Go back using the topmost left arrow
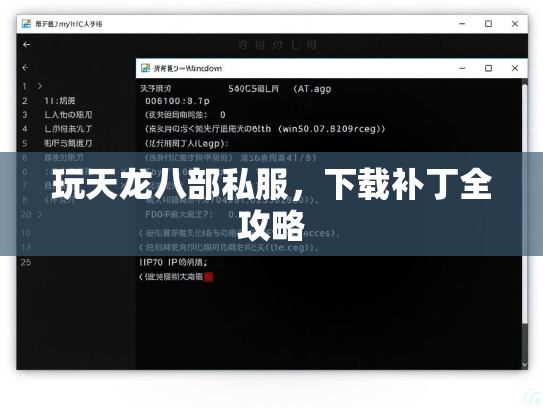Image resolution: width=543 pixels, height=408 pixels. pos(26,45)
